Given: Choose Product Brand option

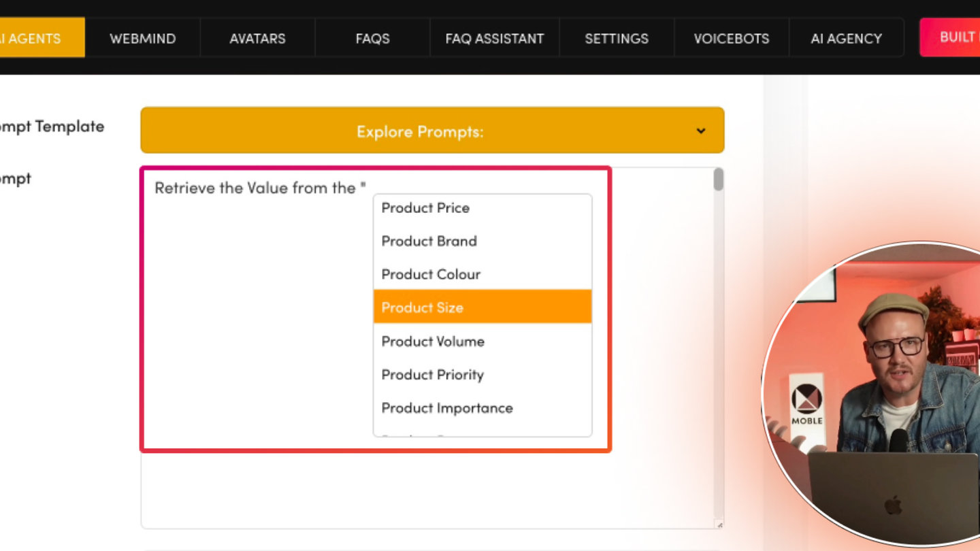Looking at the screenshot, I should [429, 241].
